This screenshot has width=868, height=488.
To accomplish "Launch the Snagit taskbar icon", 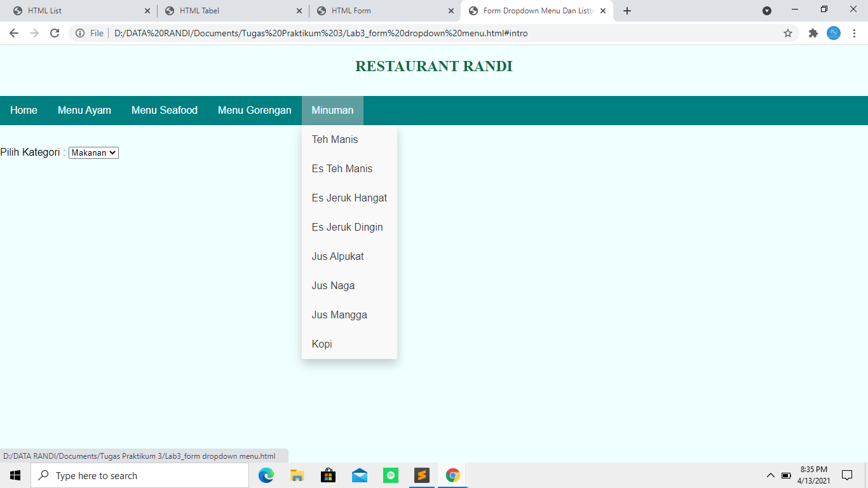I will [421, 475].
